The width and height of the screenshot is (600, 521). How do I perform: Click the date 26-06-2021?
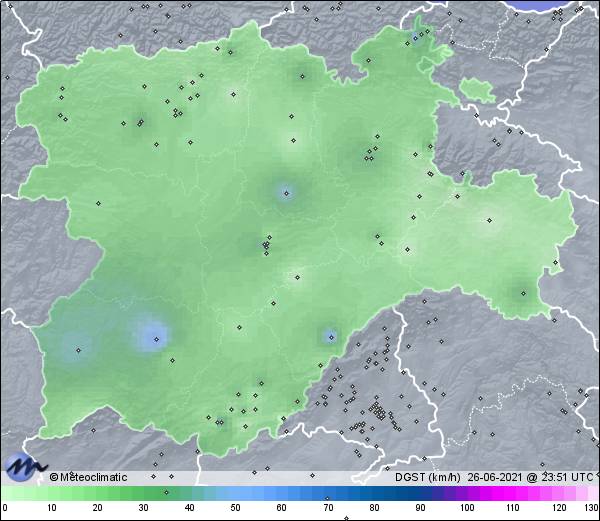(x=494, y=477)
